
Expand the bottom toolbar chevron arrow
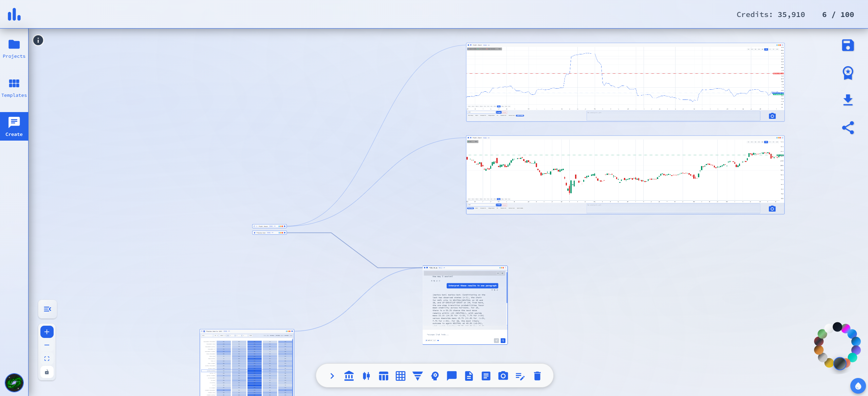(332, 376)
